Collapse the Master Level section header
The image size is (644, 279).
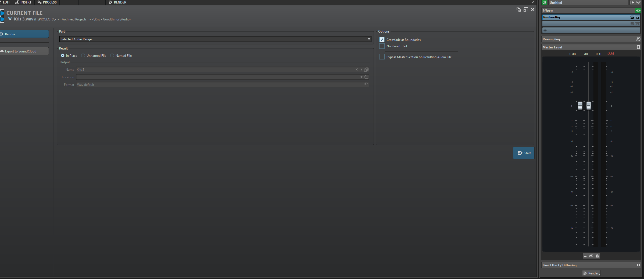point(589,47)
